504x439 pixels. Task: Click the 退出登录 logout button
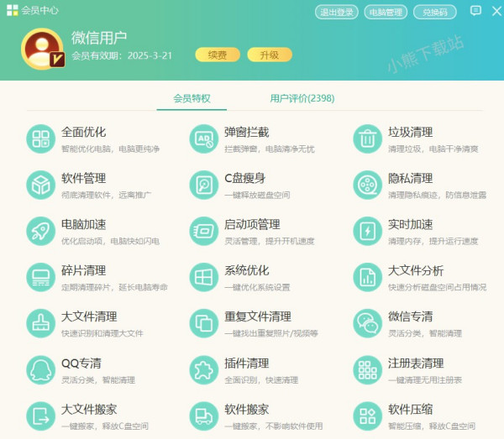coord(337,13)
